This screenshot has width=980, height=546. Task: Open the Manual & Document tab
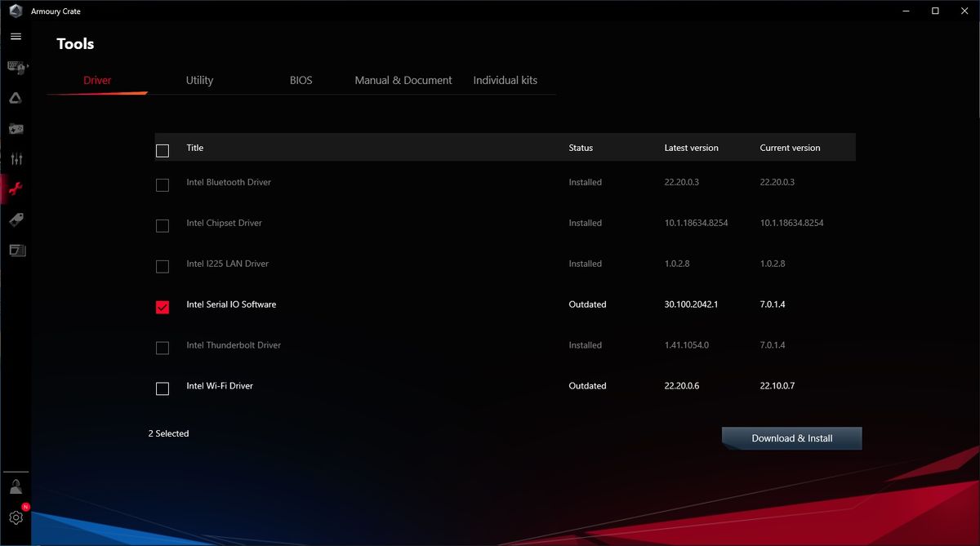click(x=403, y=80)
